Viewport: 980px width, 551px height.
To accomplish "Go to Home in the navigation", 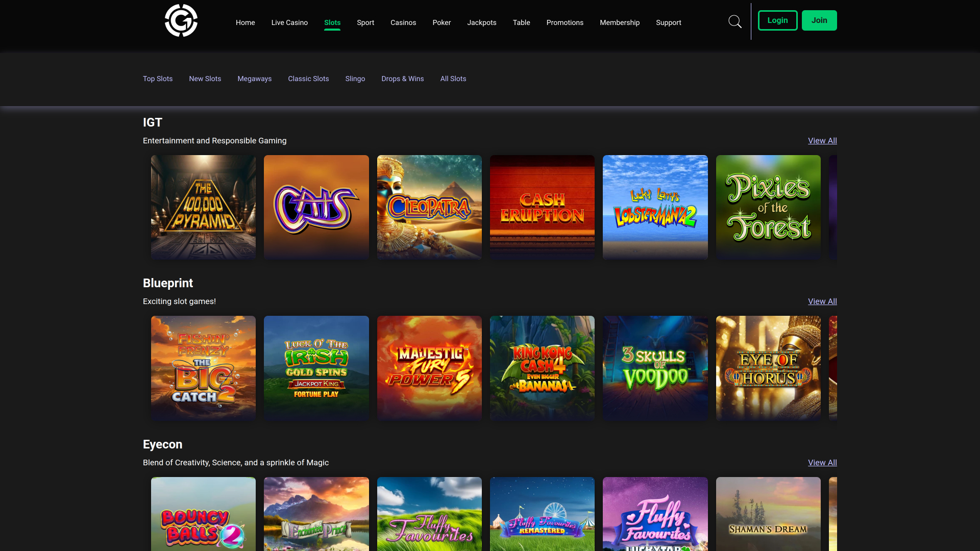I will (x=245, y=22).
